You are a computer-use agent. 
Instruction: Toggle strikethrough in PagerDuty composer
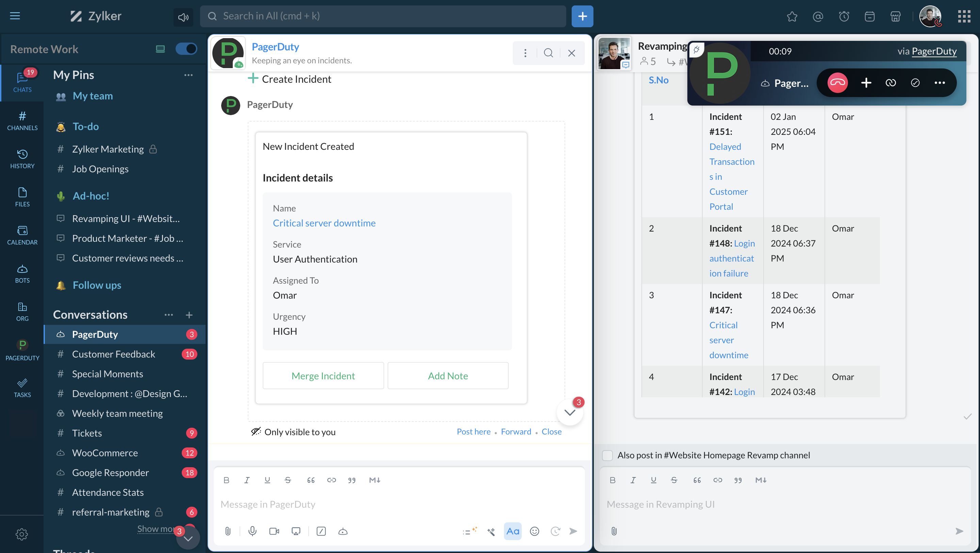[x=288, y=480]
